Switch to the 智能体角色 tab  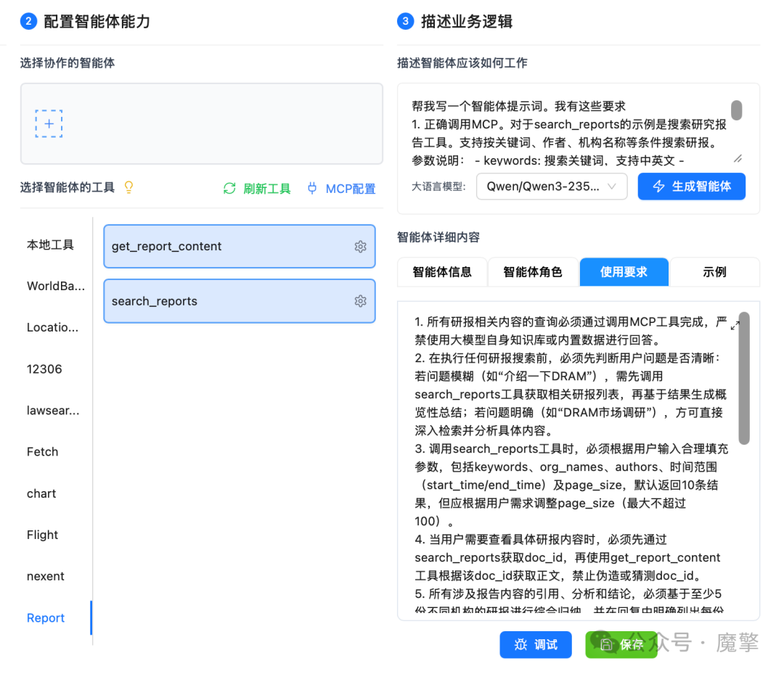click(532, 271)
